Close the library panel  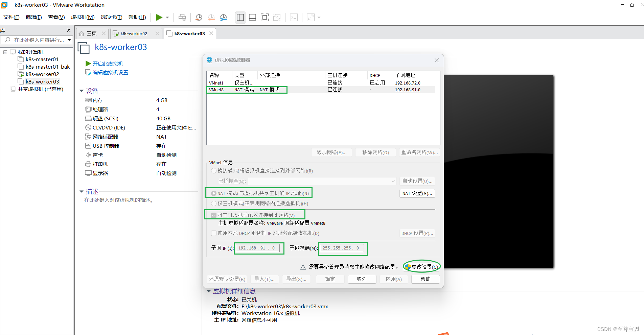(x=69, y=30)
